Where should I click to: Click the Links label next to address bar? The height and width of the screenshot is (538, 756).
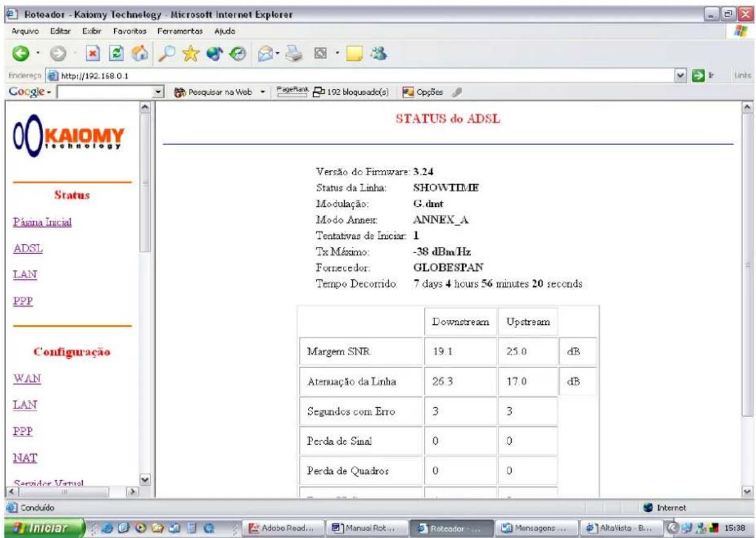744,75
